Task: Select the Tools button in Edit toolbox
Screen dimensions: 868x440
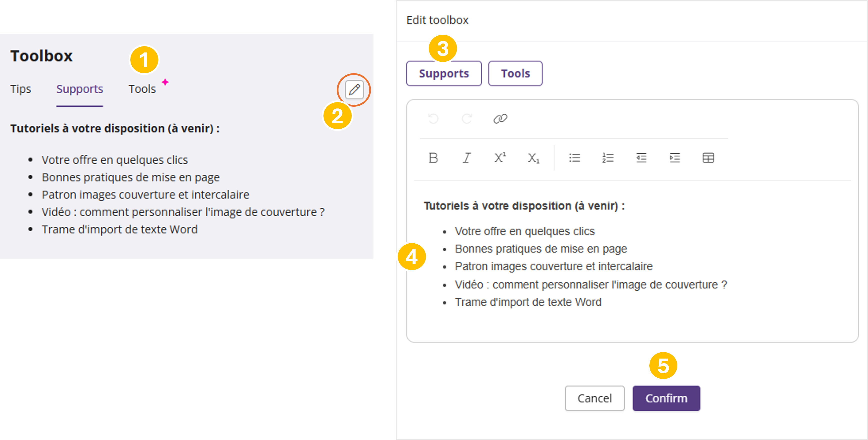Action: tap(515, 73)
